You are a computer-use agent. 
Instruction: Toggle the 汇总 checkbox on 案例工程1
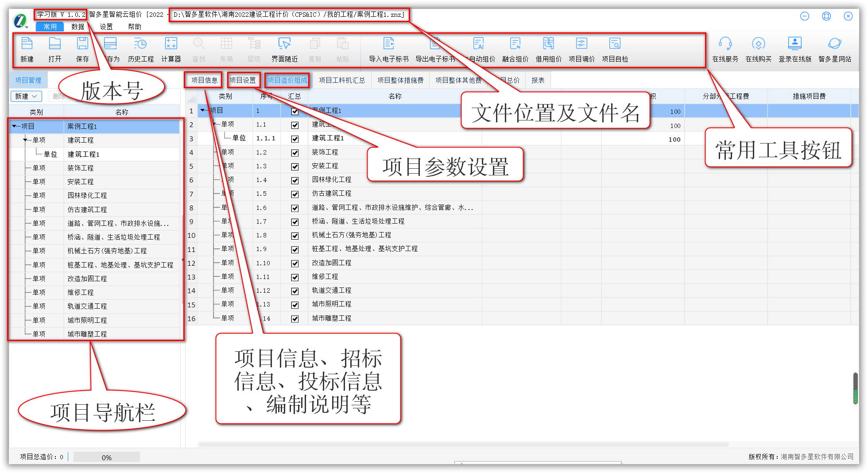295,111
